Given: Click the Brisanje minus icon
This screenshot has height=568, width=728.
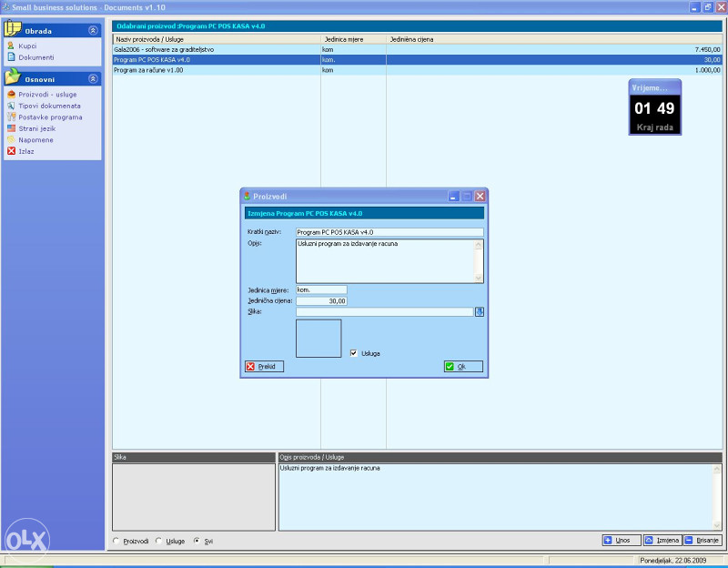Looking at the screenshot, I should click(689, 540).
